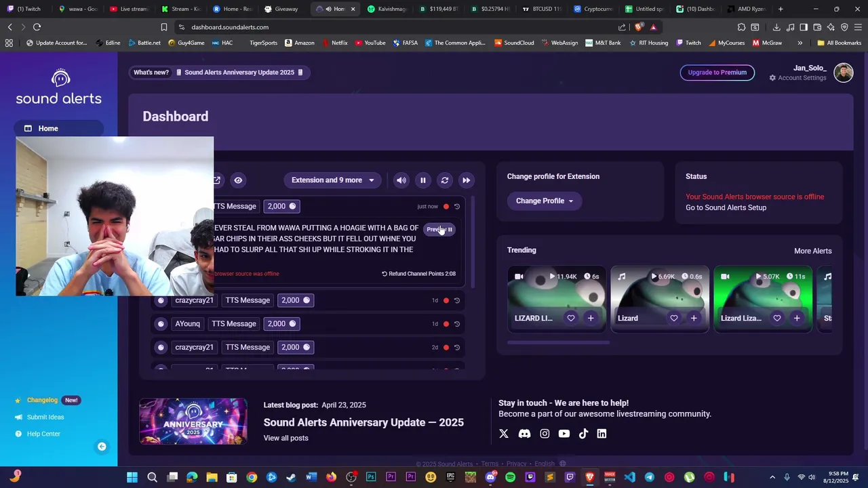The width and height of the screenshot is (868, 488).
Task: Refund Channel Points for the latest alert
Action: (x=418, y=274)
